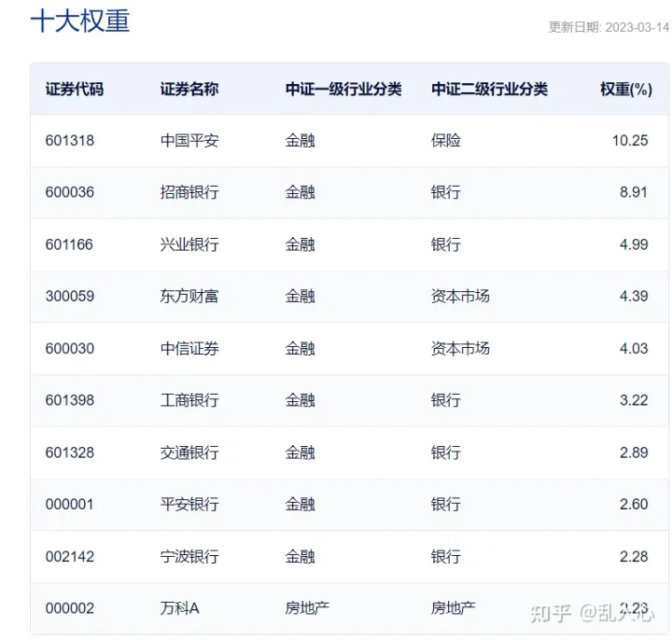Select security code 002142

70,557
